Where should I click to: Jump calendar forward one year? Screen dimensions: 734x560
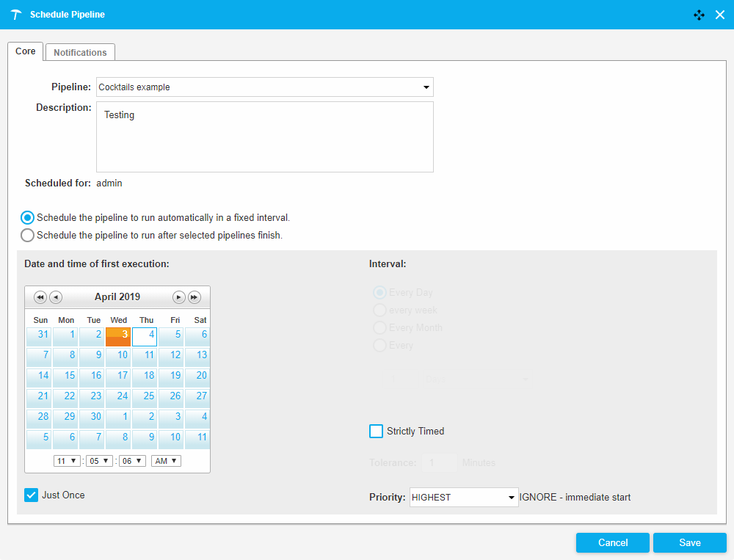[x=195, y=297]
